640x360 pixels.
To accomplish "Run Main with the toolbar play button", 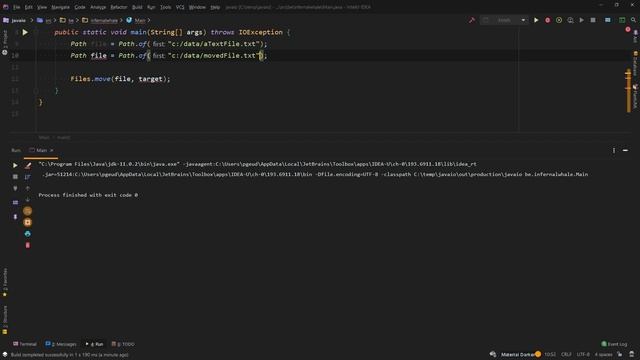I will point(536,20).
